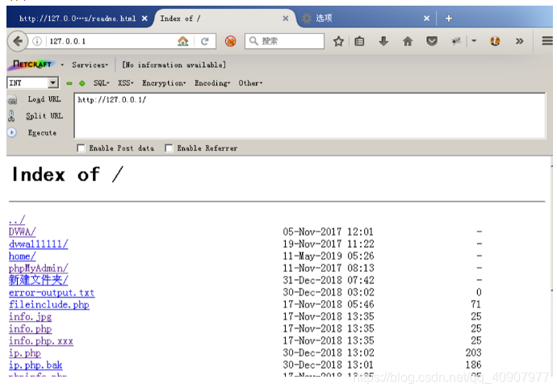This screenshot has width=557, height=392.
Task: Open info.jpg file link
Action: coord(30,317)
